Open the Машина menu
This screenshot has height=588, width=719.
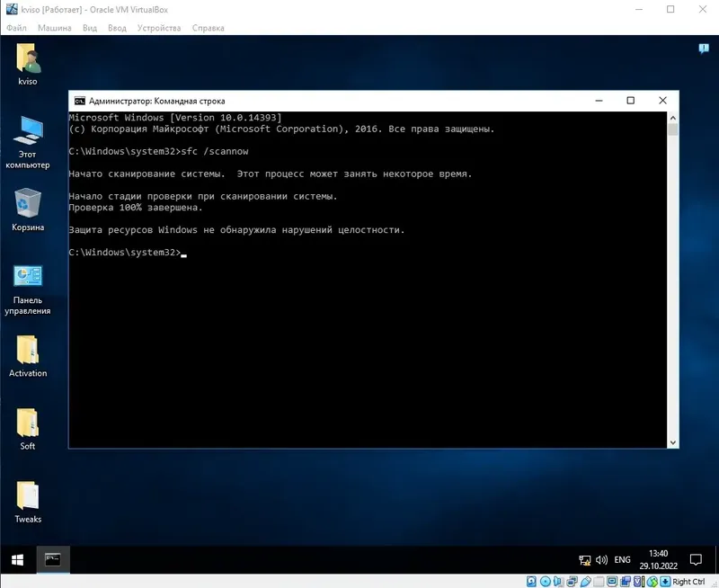[x=56, y=27]
